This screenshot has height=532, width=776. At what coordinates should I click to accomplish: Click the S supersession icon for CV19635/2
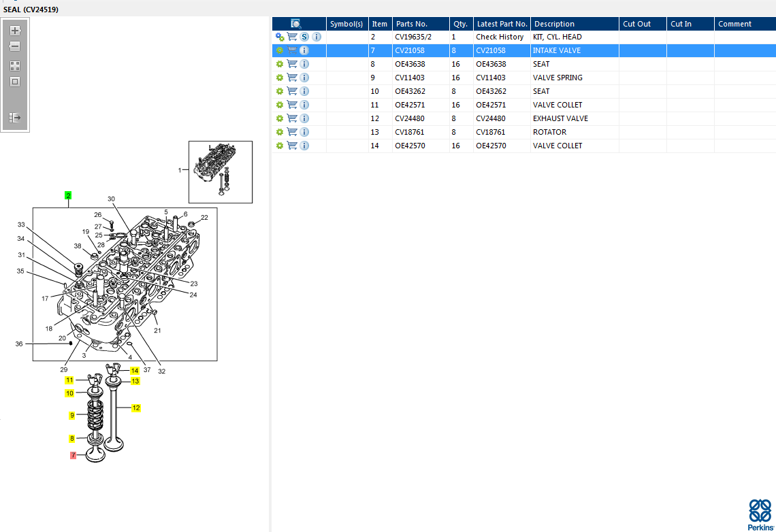[x=304, y=37]
